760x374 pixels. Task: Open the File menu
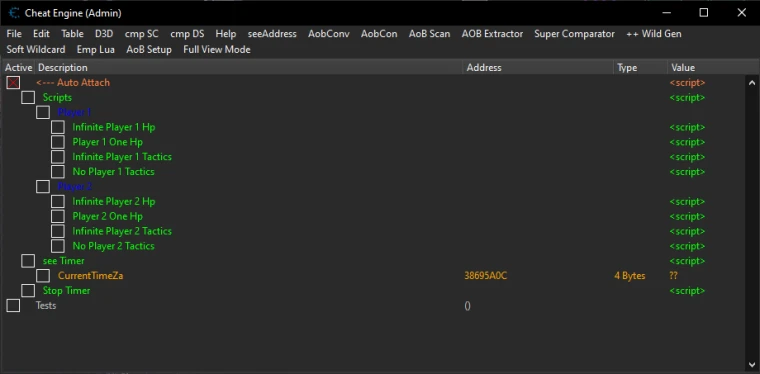pyautogui.click(x=14, y=34)
